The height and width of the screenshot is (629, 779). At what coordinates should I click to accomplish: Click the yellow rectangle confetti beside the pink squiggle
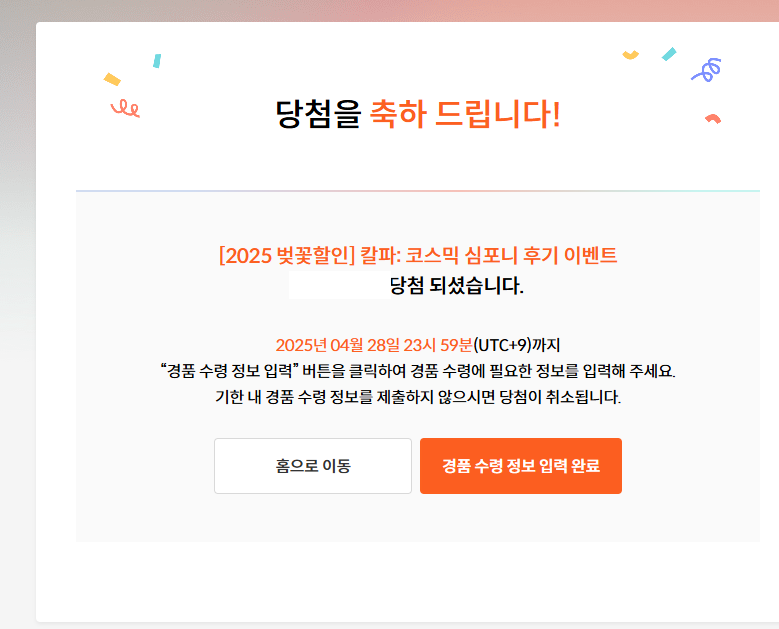pos(112,79)
